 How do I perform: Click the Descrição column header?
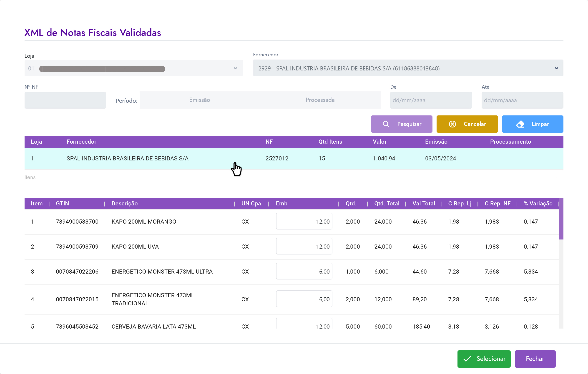[x=125, y=203]
